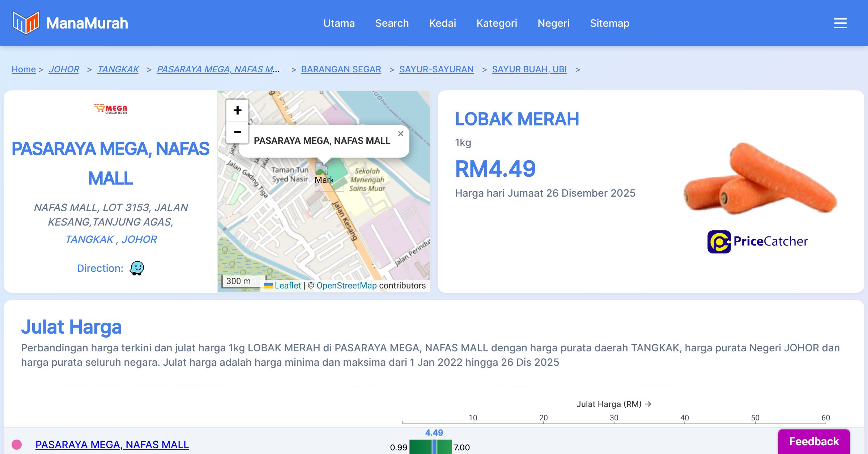Click the Pasaraya Mega store logo

[111, 108]
